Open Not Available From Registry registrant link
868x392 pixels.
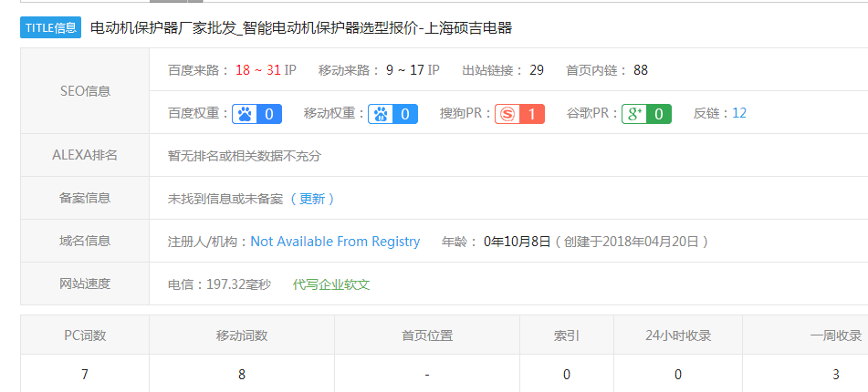point(336,242)
